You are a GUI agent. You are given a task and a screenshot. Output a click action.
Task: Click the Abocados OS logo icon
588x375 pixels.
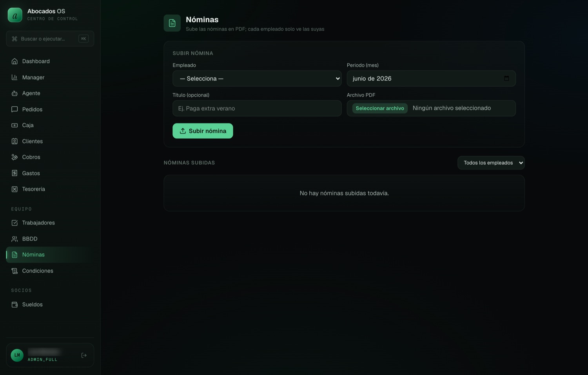15,15
